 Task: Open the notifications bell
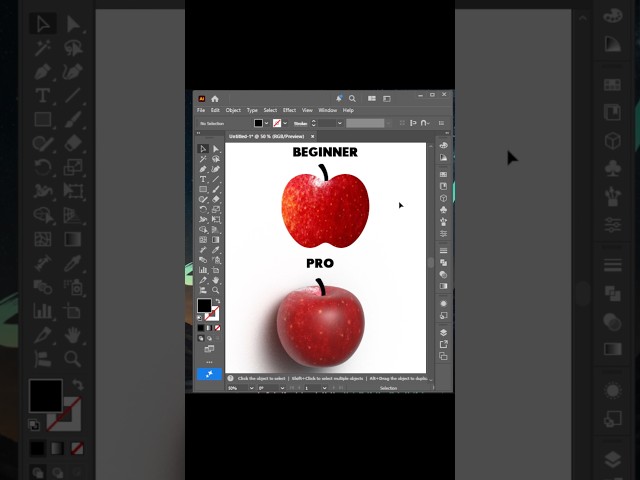tap(339, 98)
